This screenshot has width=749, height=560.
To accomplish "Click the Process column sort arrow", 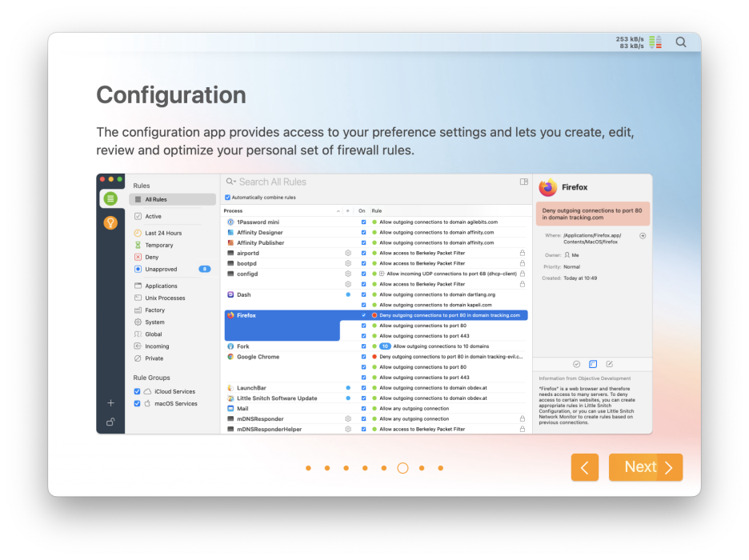I will click(338, 211).
